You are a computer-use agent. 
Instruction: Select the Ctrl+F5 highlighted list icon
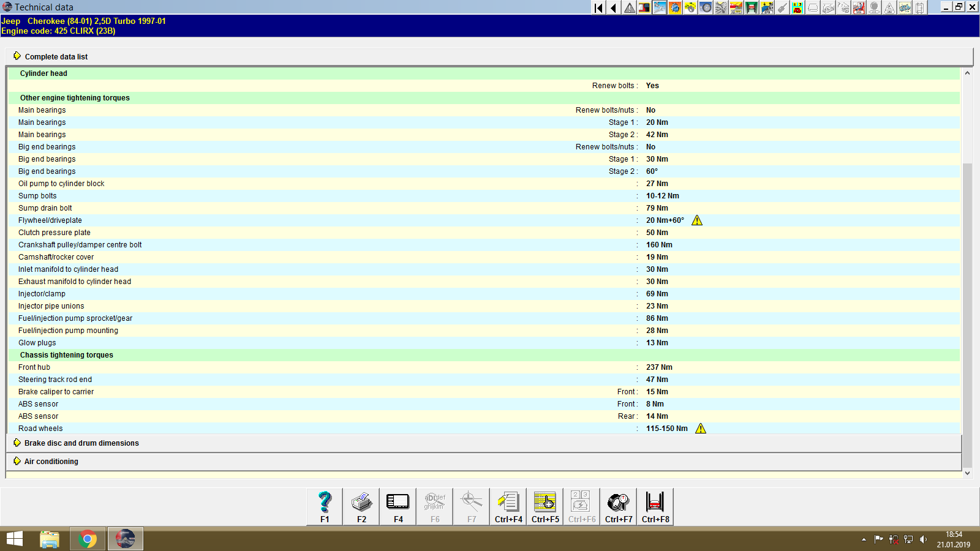click(x=545, y=506)
